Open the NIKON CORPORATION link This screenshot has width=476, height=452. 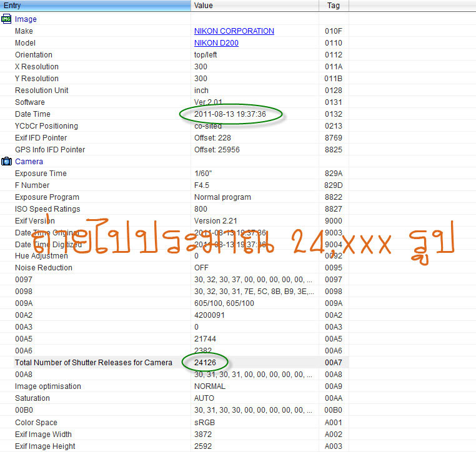pos(234,31)
